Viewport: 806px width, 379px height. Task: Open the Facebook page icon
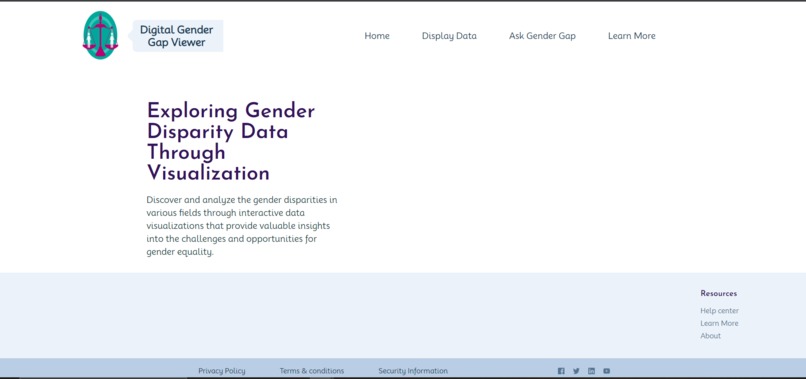[561, 371]
